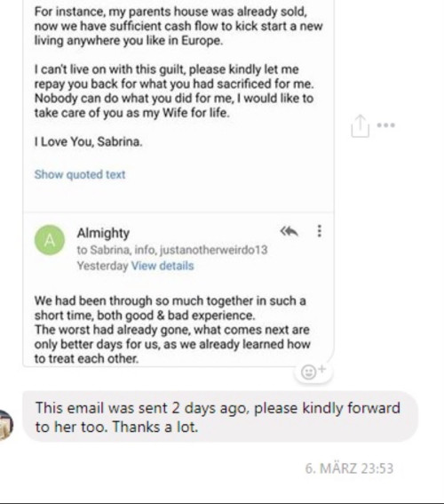This screenshot has height=504, width=444.
Task: Open the chat sender's profile picture
Action: [x=6, y=425]
